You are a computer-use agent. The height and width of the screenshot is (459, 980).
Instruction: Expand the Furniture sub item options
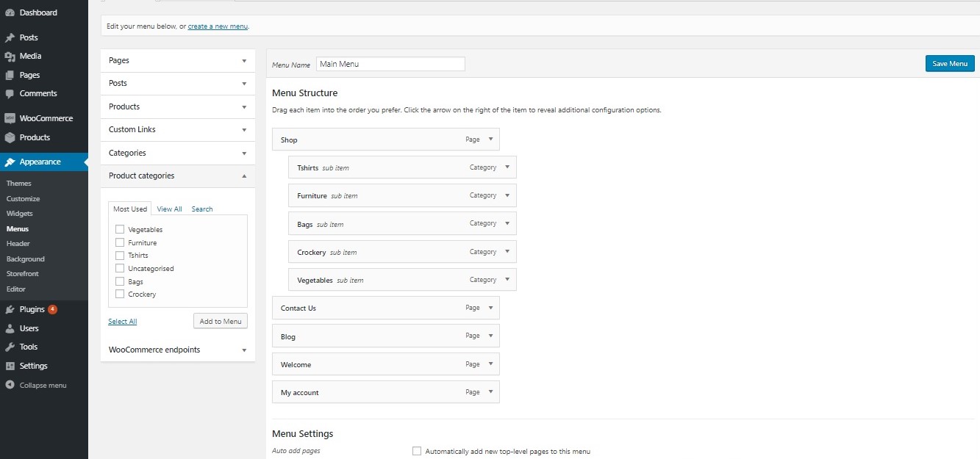[507, 195]
